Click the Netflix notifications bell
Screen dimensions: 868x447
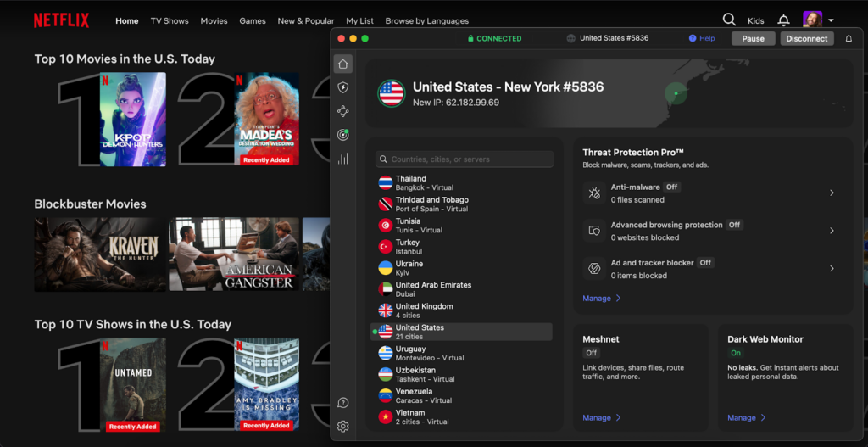(x=783, y=20)
